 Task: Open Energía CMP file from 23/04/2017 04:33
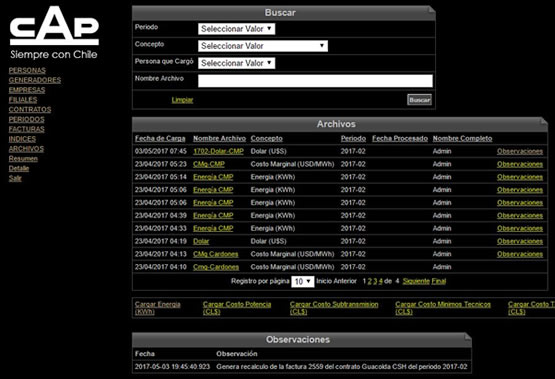click(x=213, y=228)
